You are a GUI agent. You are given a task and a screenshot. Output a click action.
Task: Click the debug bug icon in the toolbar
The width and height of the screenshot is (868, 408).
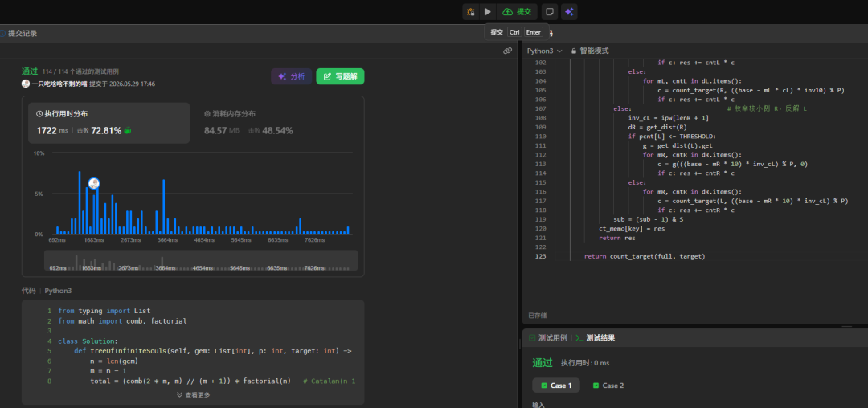pyautogui.click(x=470, y=11)
